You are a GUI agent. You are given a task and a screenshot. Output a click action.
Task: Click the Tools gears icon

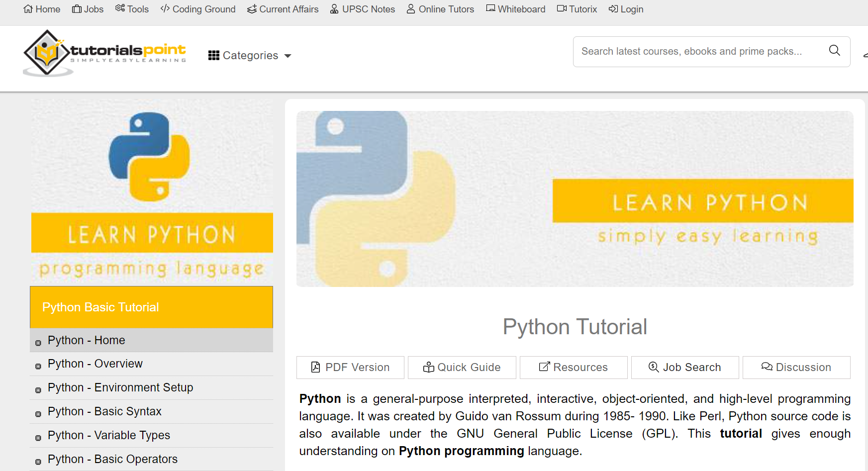(x=120, y=8)
